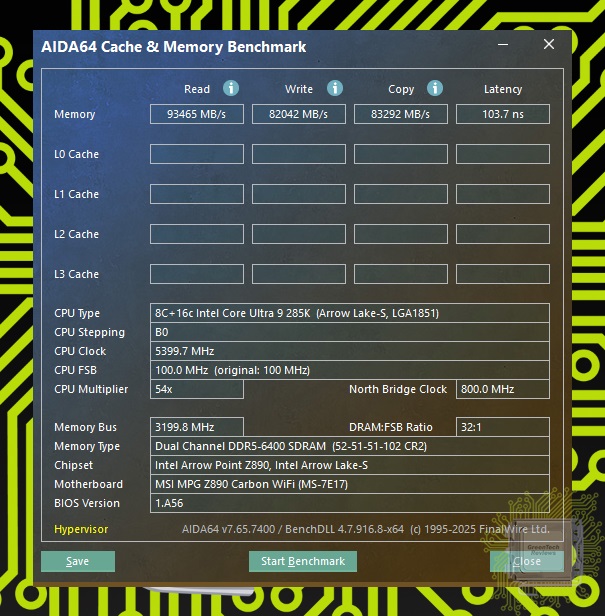This screenshot has width=605, height=616.
Task: Click the L3 Cache Read field
Action: point(197,274)
